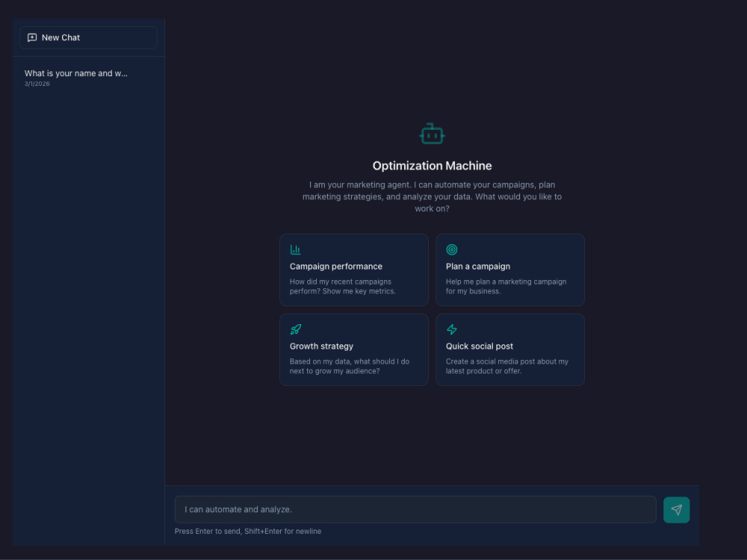Click the New Chat button

coord(88,37)
